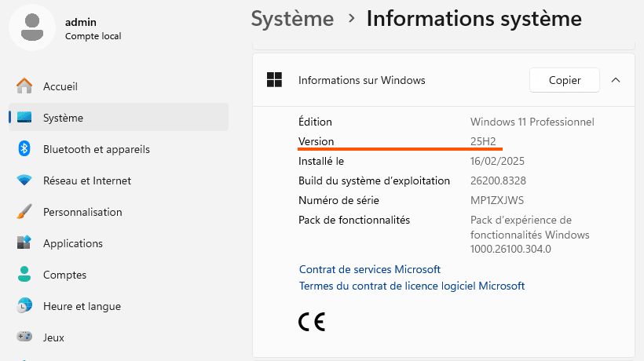
Task: Copy Windows info with the Copier button
Action: [x=565, y=80]
